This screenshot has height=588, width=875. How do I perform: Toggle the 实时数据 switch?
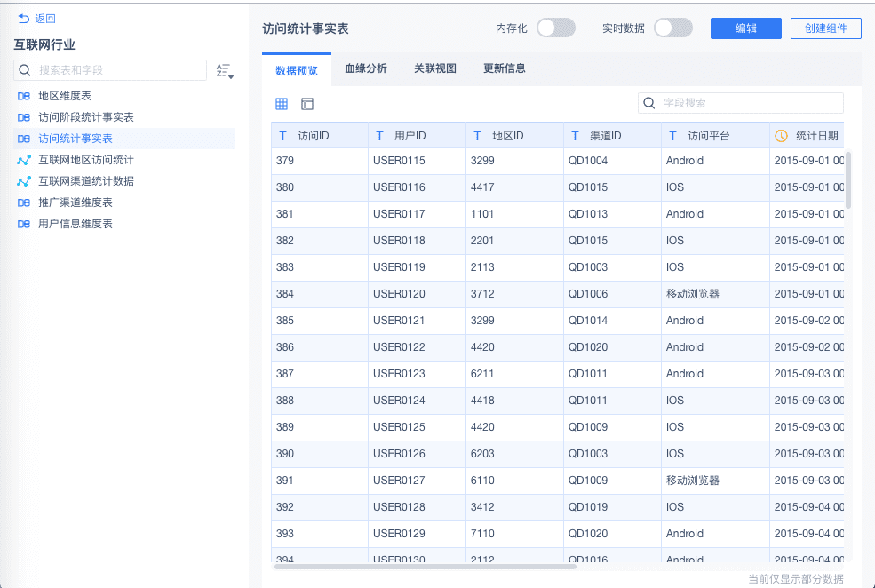tap(672, 28)
